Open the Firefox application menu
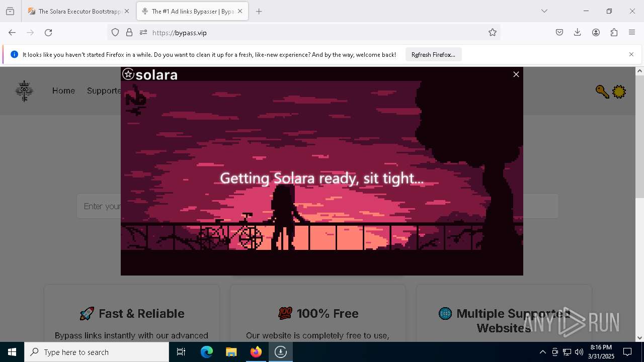This screenshot has height=362, width=644. click(632, 32)
